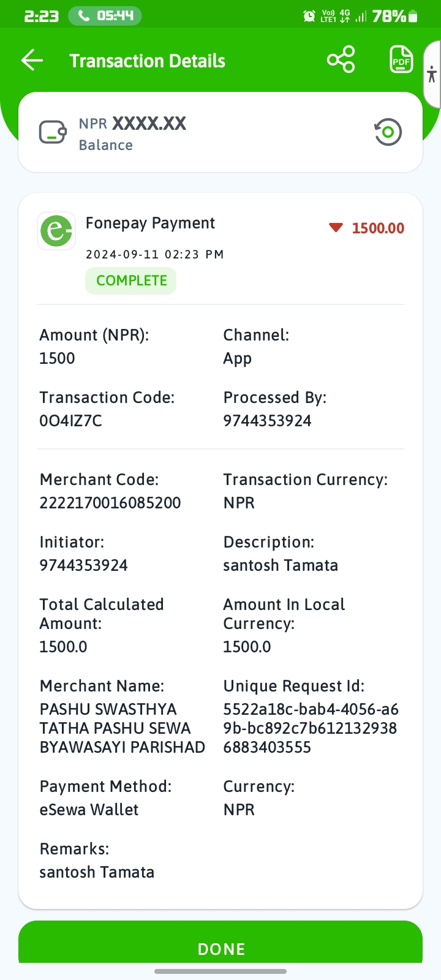Tap the Processed By number 9744353924
Screen dimensions: 441x980
[267, 421]
